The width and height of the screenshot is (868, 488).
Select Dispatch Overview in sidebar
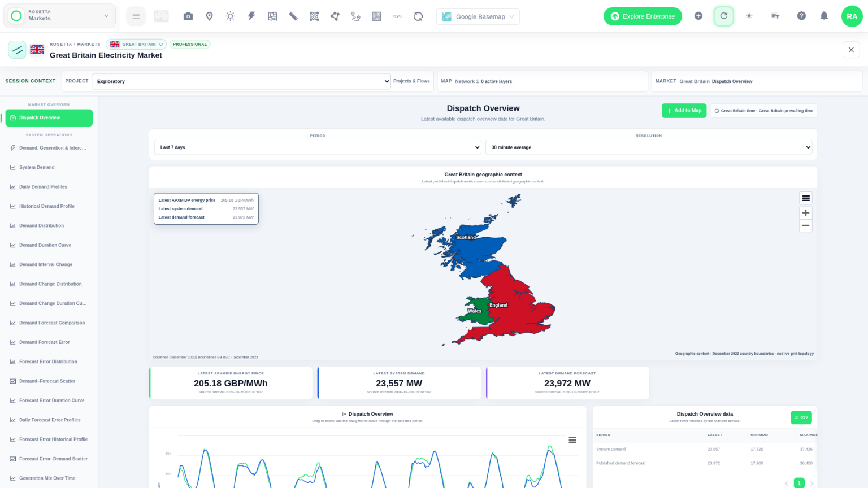(49, 117)
